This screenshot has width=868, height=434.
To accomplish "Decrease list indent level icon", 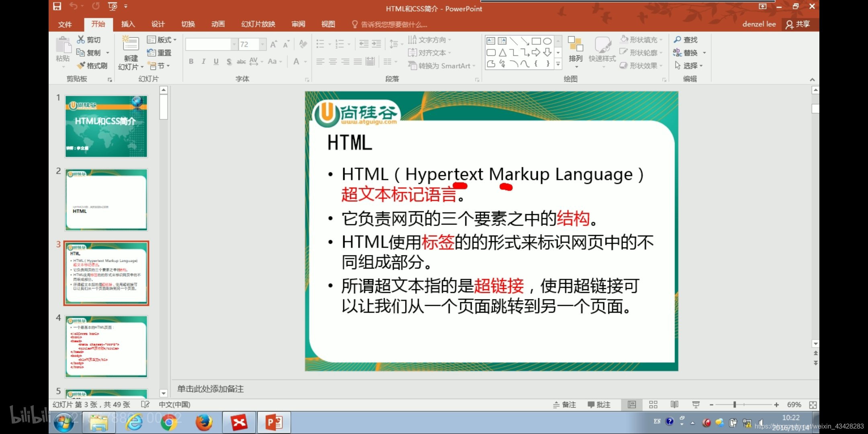I will click(x=364, y=44).
